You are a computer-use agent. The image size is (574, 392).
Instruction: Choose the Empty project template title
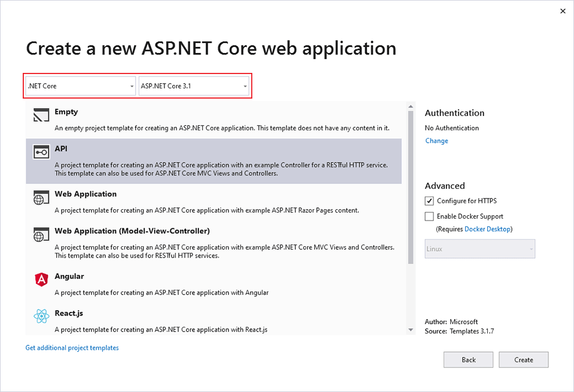(x=66, y=112)
